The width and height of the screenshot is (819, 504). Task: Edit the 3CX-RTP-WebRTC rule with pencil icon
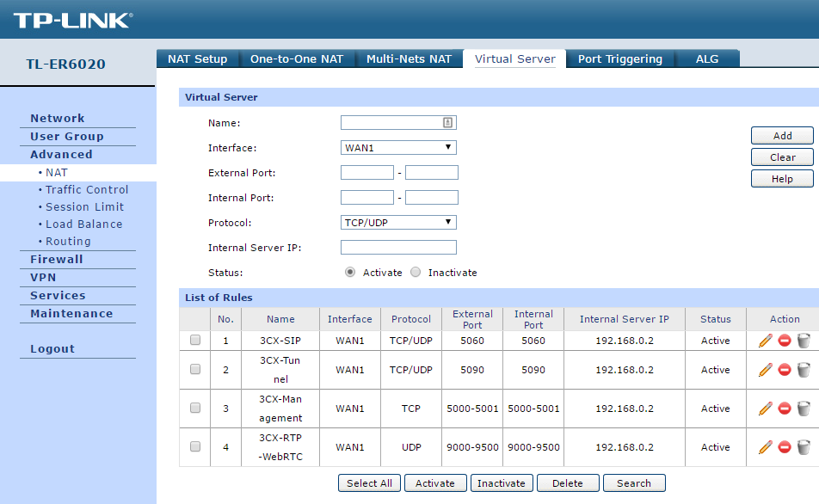click(x=765, y=447)
